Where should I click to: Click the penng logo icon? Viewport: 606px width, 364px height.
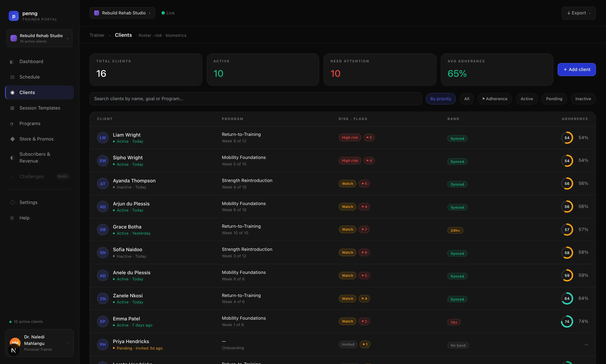(x=14, y=16)
